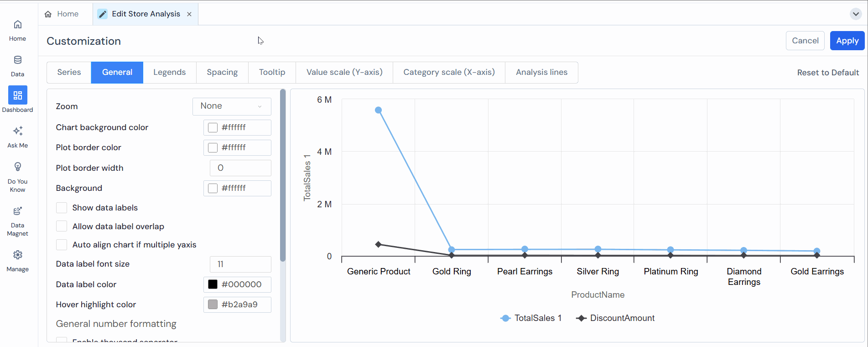Click the Apply button
The width and height of the screenshot is (868, 347).
point(847,40)
